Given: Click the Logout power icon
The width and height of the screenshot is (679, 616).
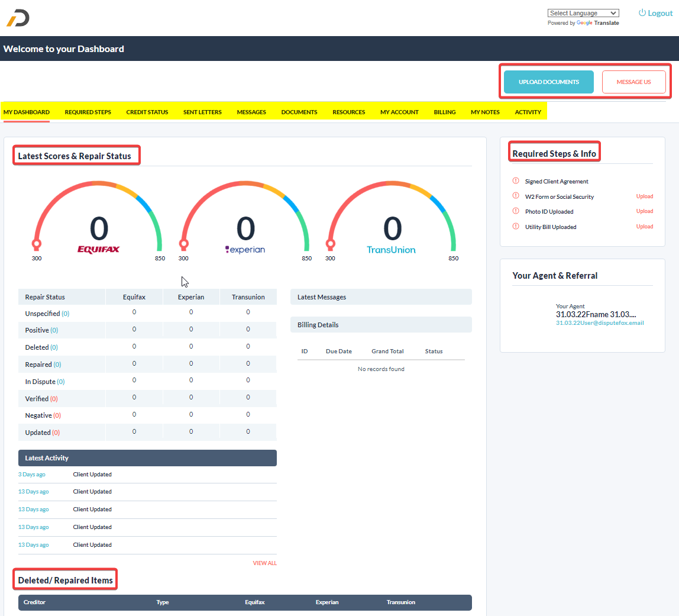Looking at the screenshot, I should tap(641, 12).
